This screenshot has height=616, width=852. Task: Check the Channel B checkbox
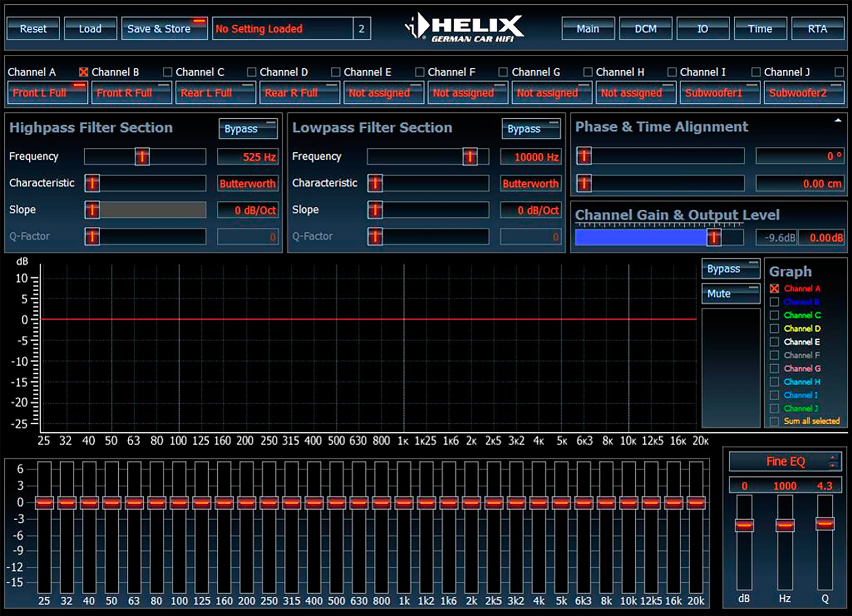tap(167, 72)
